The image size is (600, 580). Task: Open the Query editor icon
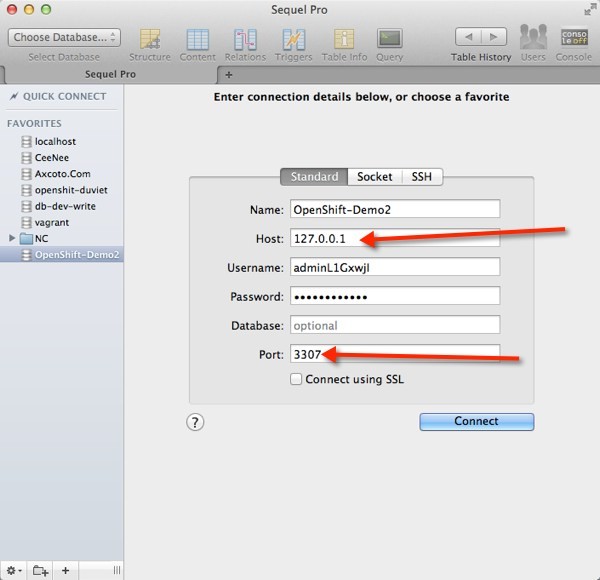click(x=390, y=38)
